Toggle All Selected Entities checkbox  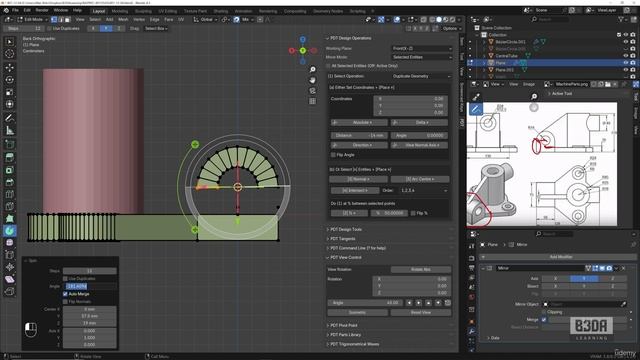[329, 66]
